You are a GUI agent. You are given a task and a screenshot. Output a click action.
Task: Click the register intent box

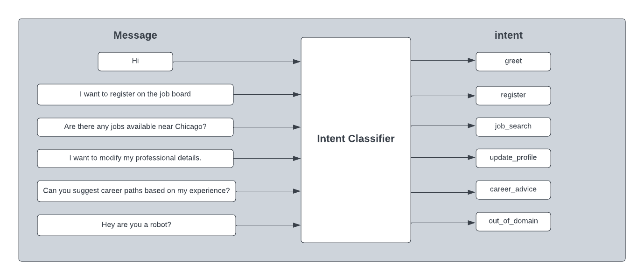coord(513,95)
